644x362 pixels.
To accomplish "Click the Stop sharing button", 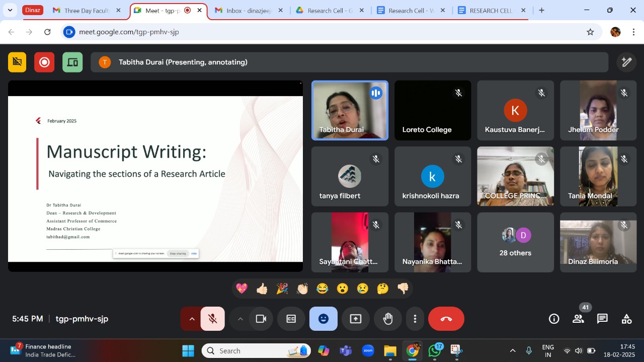I will pos(177,254).
